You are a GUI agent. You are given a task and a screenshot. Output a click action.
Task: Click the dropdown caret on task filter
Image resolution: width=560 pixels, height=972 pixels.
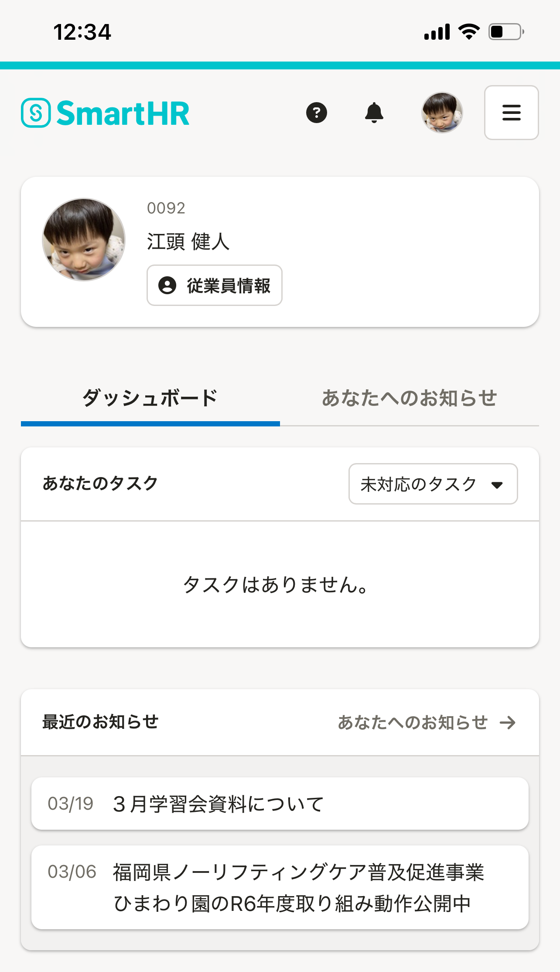[x=497, y=485]
